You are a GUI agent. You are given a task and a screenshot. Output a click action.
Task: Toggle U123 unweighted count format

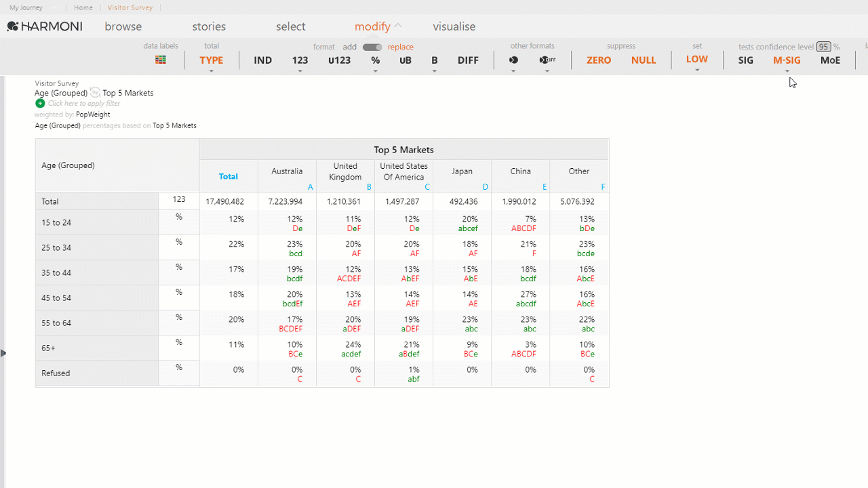pos(339,60)
